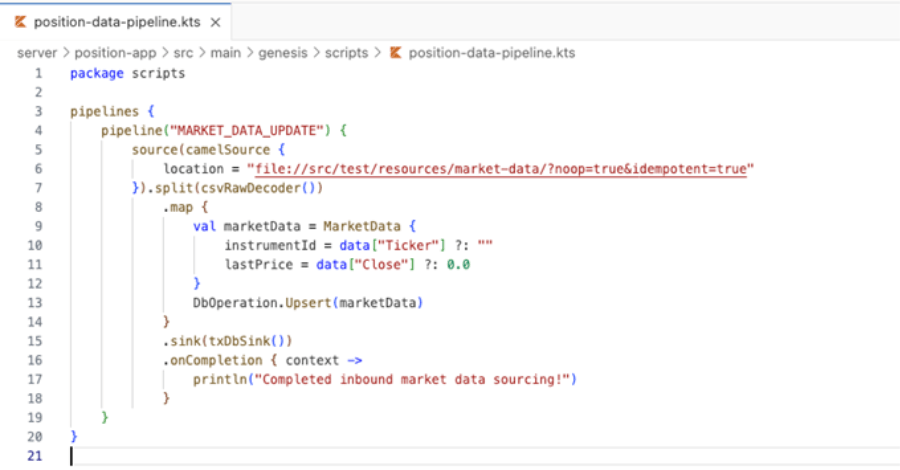Click the Kotlin file icon in breadcrumbs
This screenshot has height=470, width=900.
[x=395, y=53]
